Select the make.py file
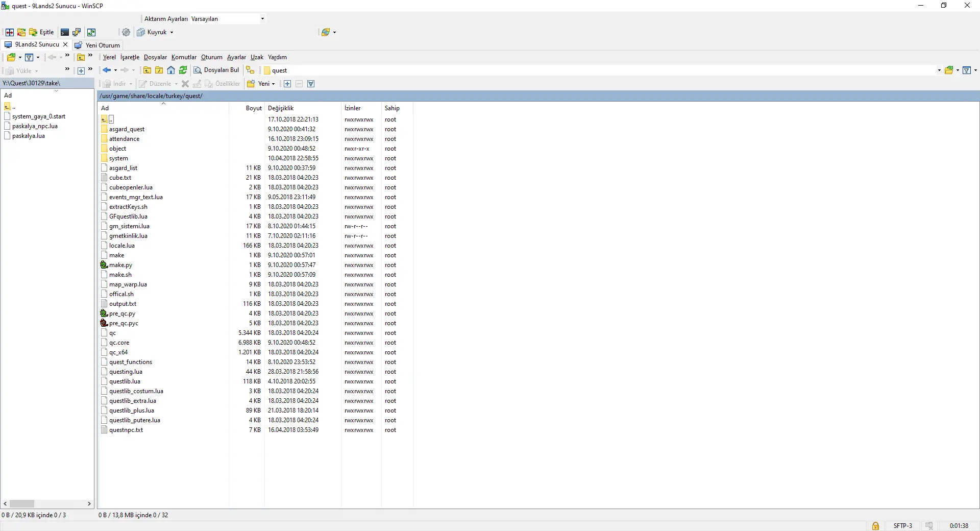The height and width of the screenshot is (531, 980). 120,265
